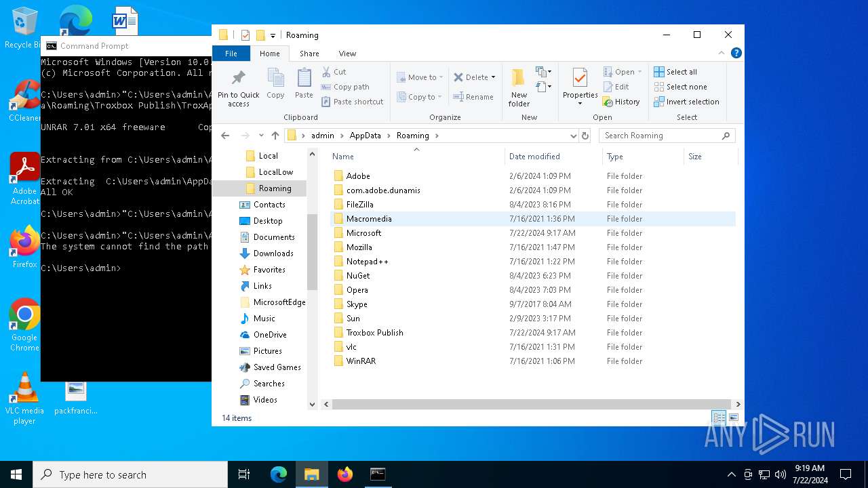
Task: Open the File ribbon tab
Action: pyautogui.click(x=231, y=54)
